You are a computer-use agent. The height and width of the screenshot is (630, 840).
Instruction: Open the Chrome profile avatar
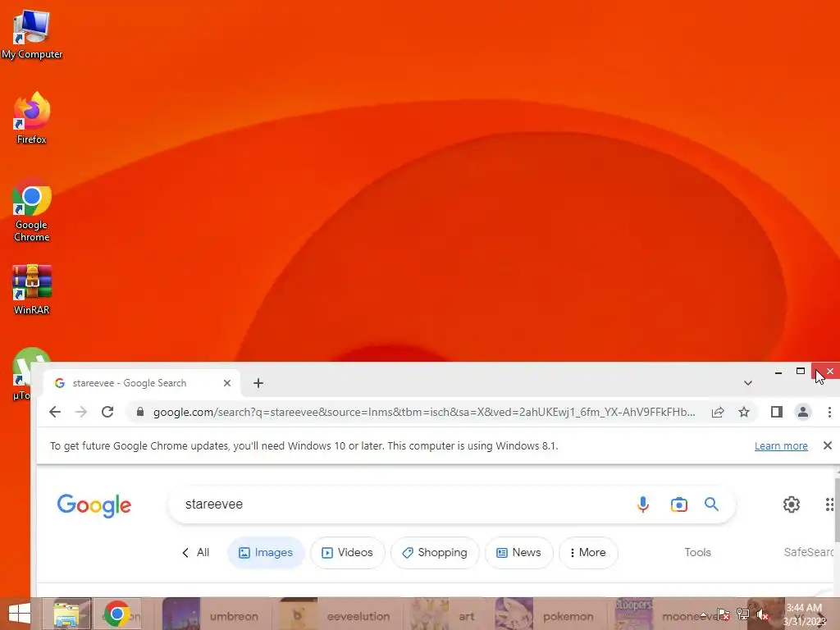pos(802,412)
